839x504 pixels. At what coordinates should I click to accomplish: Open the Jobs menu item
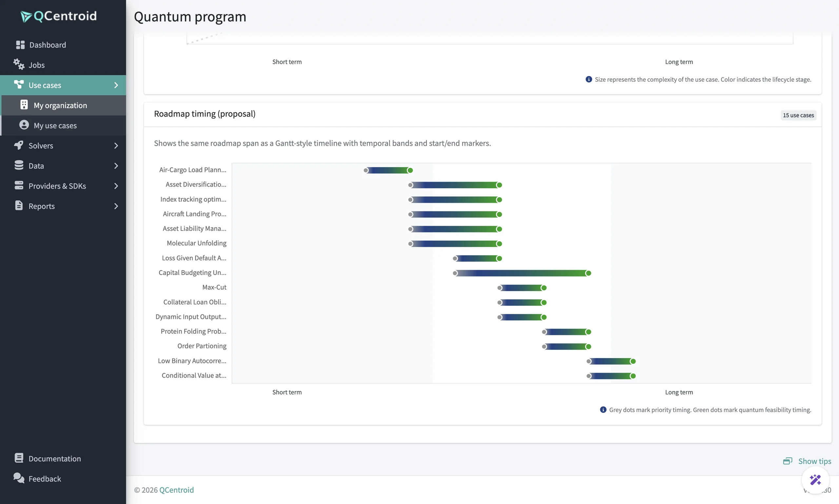63,65
